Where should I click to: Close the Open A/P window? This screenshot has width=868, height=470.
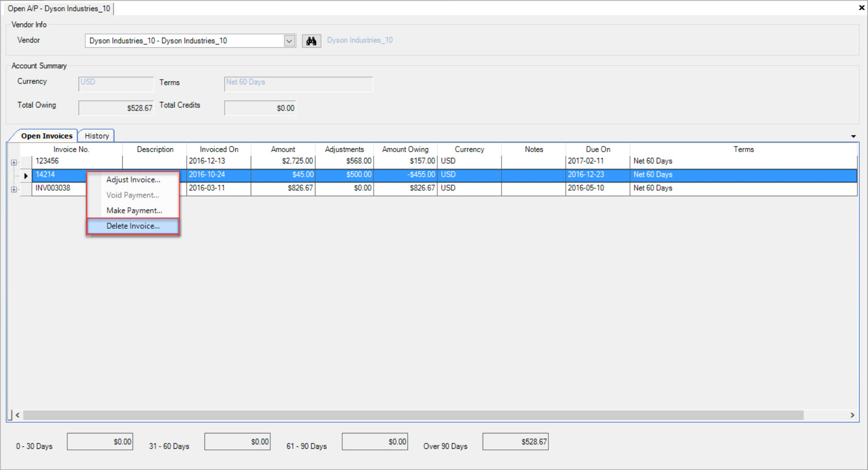pos(862,8)
